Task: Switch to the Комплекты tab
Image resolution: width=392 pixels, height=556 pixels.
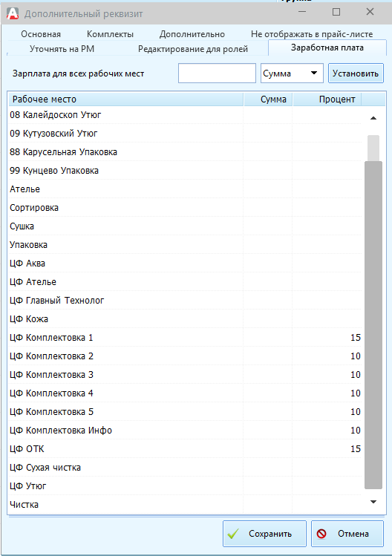Action: point(110,34)
